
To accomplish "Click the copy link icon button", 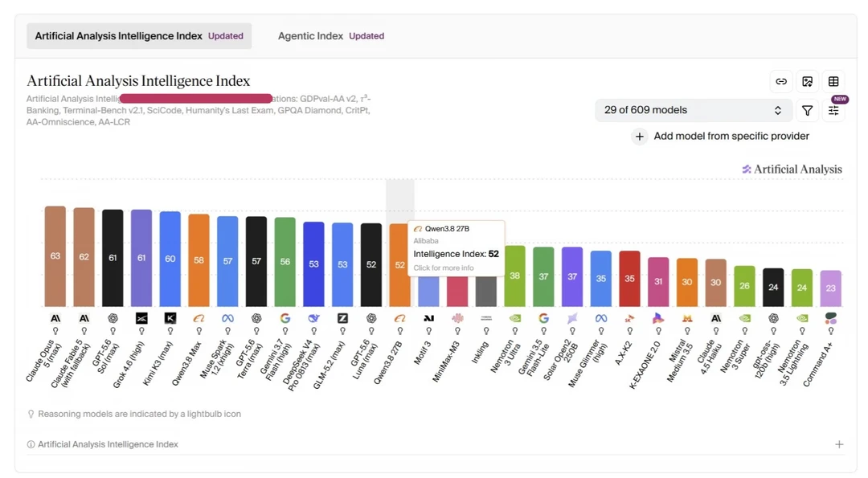I will 781,81.
